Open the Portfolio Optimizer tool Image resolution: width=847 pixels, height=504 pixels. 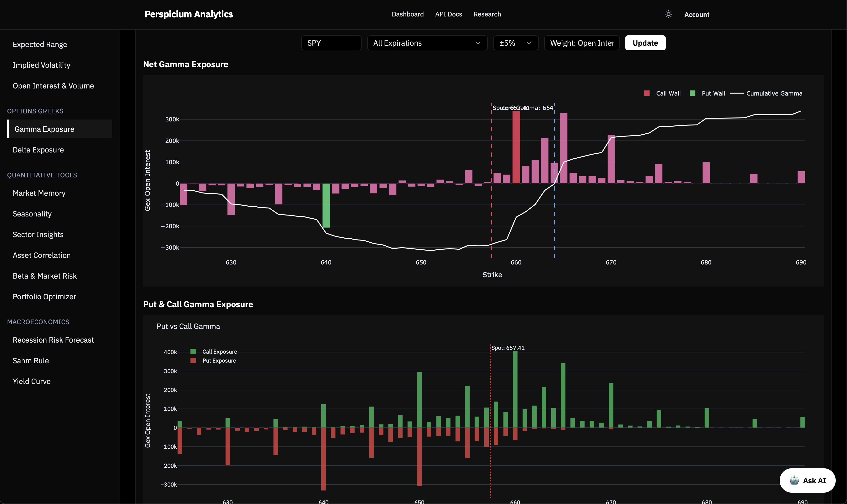pyautogui.click(x=44, y=296)
